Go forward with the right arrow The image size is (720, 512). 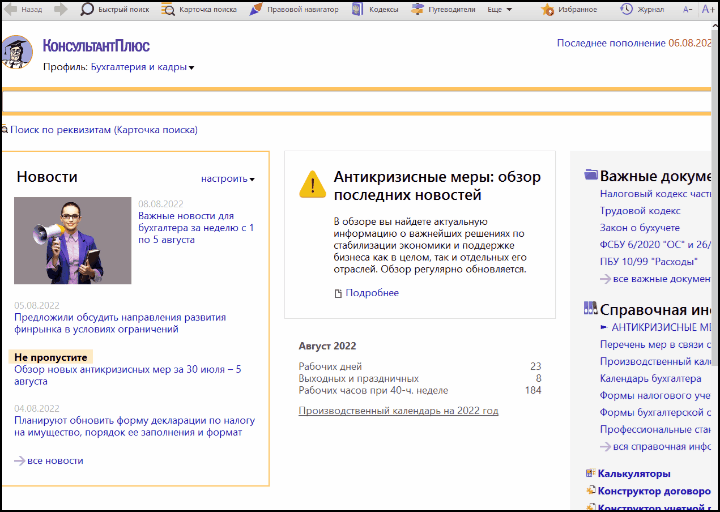click(x=61, y=9)
